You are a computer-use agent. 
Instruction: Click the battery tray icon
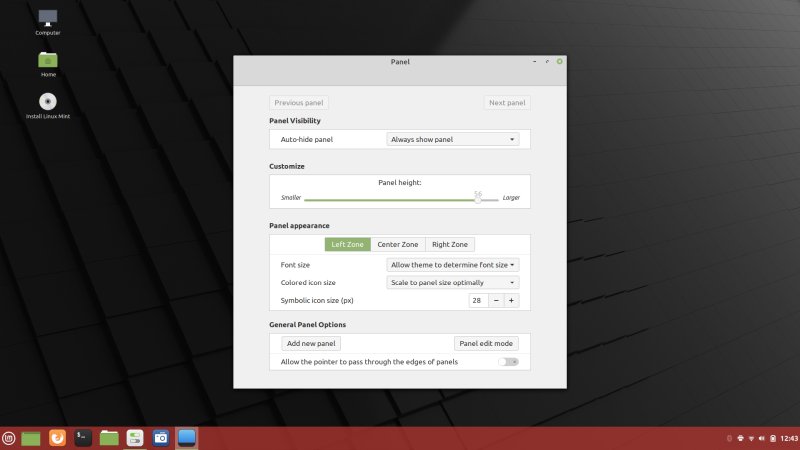pyautogui.click(x=773, y=438)
